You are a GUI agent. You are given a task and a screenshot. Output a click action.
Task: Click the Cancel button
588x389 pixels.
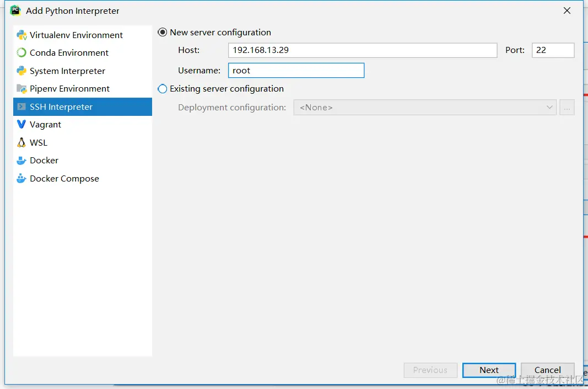click(x=548, y=370)
